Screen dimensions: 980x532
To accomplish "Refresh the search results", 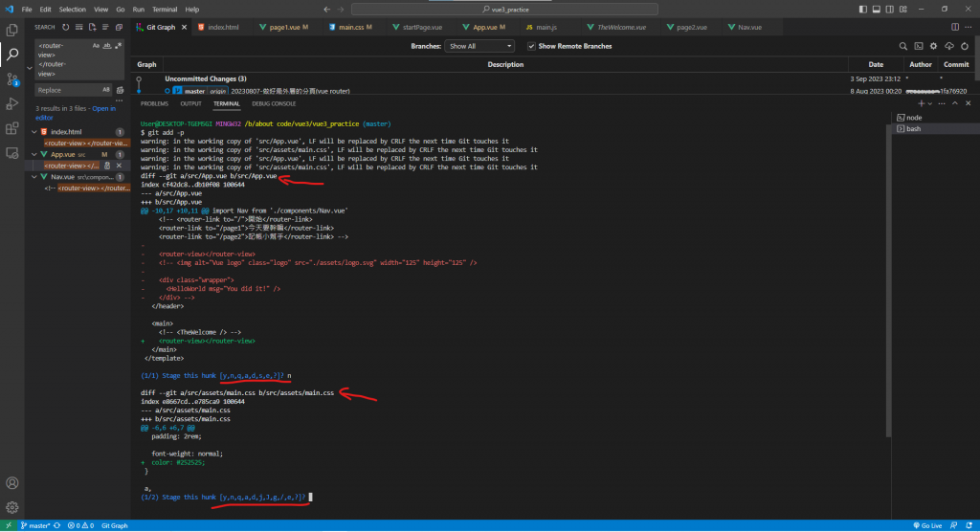I will click(66, 28).
